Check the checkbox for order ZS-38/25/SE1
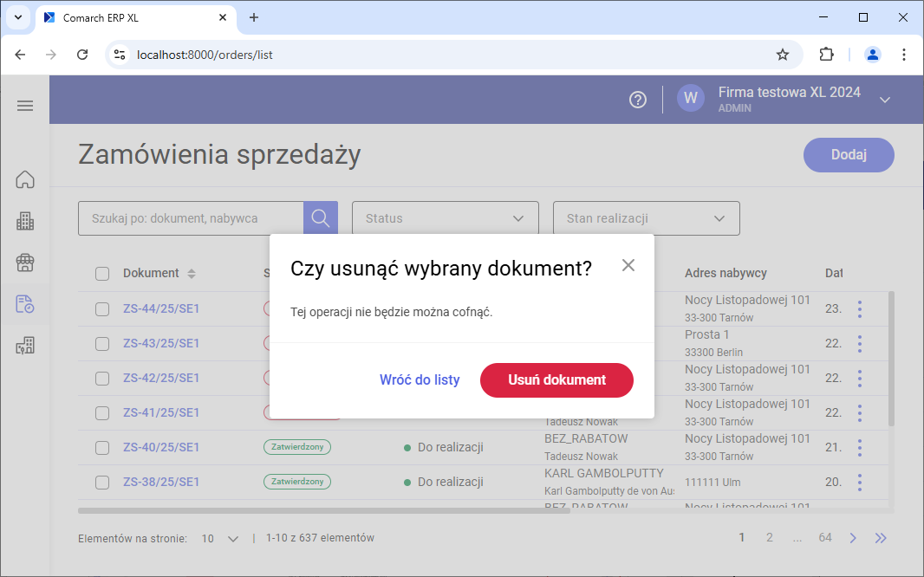The image size is (924, 577). click(x=101, y=482)
